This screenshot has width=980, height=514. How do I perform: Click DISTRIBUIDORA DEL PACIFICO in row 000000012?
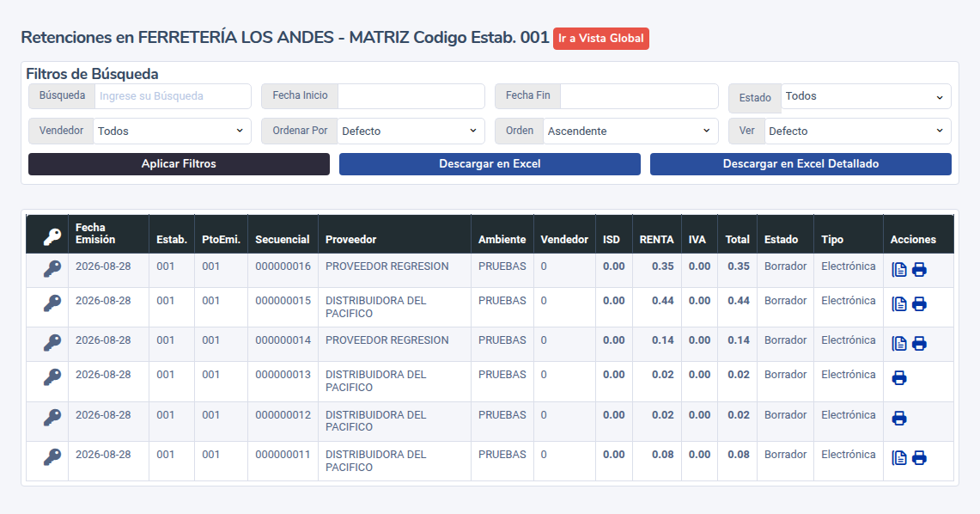click(x=375, y=421)
